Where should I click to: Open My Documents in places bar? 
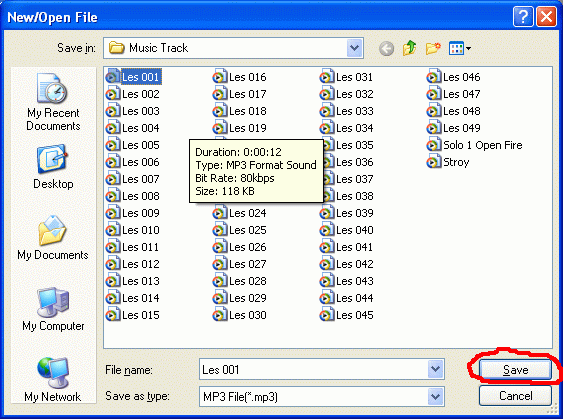pos(53,238)
